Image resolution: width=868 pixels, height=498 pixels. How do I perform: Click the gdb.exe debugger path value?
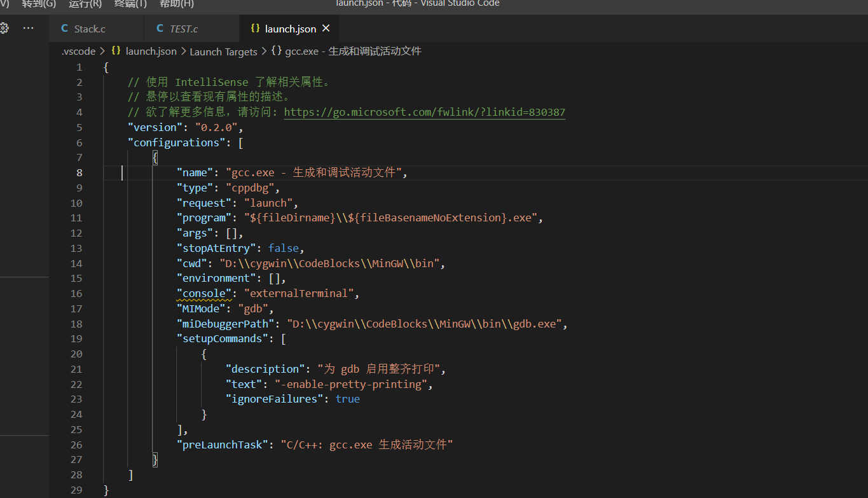(424, 324)
